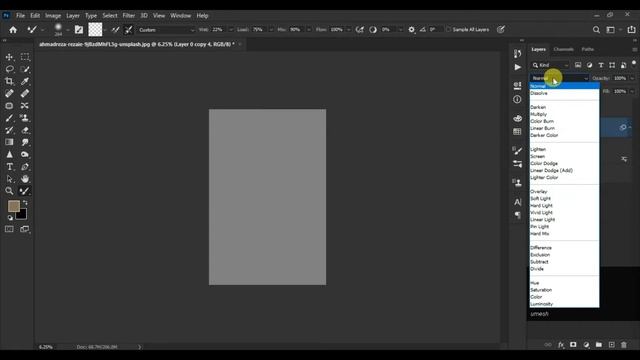Screen dimensions: 640x360
Task: Click the Opacity value field
Action: pos(620,78)
